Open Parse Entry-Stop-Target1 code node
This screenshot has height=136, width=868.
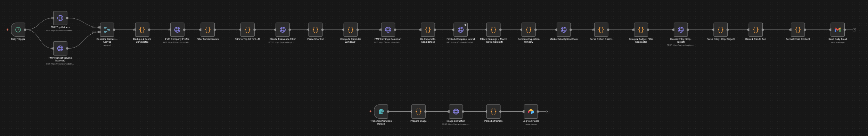(x=721, y=30)
